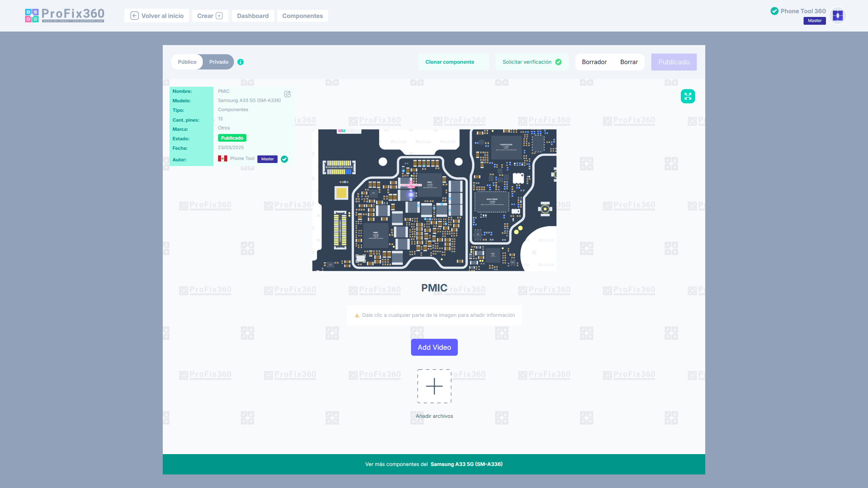Open the Crear menu
The width and height of the screenshot is (868, 488).
pos(210,16)
